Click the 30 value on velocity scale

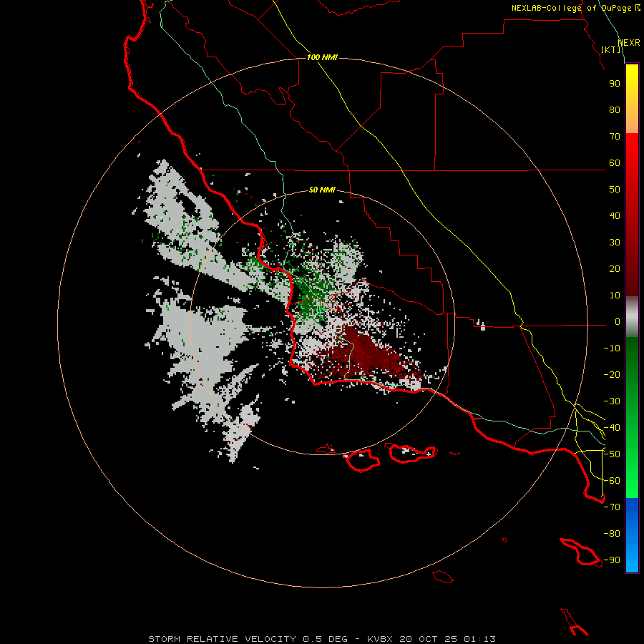[x=615, y=243]
